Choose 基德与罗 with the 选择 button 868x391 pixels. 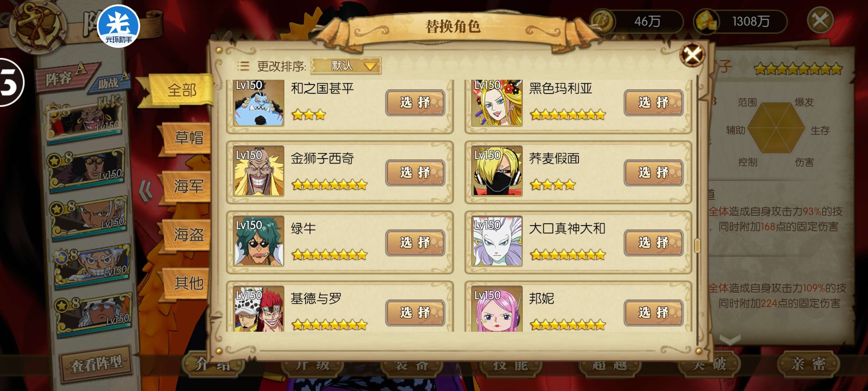point(415,313)
